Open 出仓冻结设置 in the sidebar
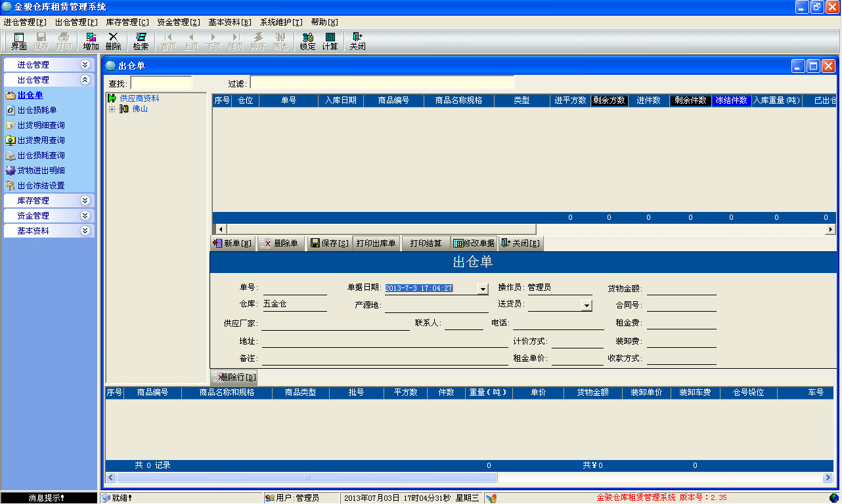The width and height of the screenshot is (842, 504). click(41, 186)
